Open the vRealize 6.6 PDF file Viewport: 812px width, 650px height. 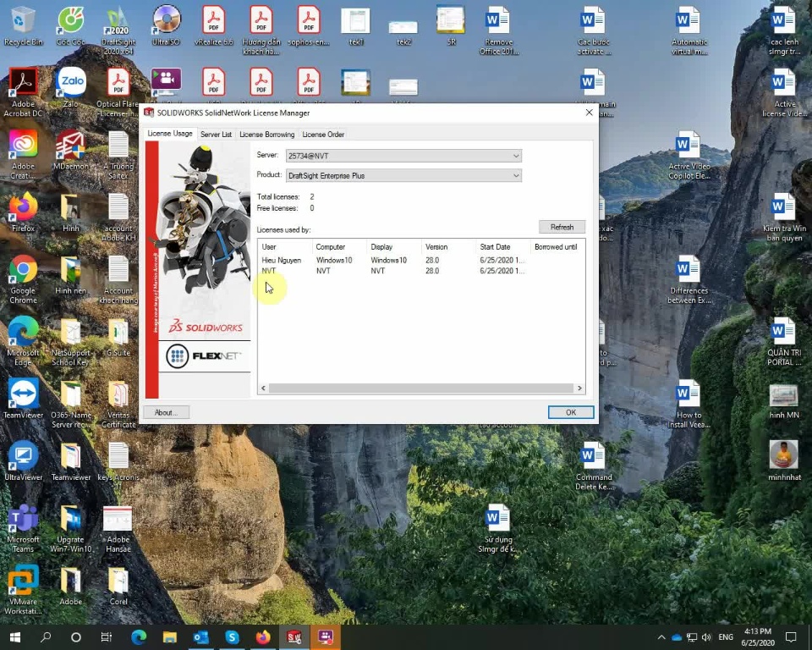coord(213,26)
